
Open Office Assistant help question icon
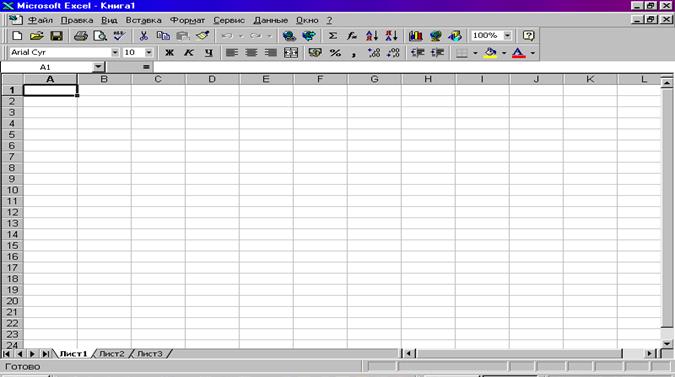pos(528,36)
